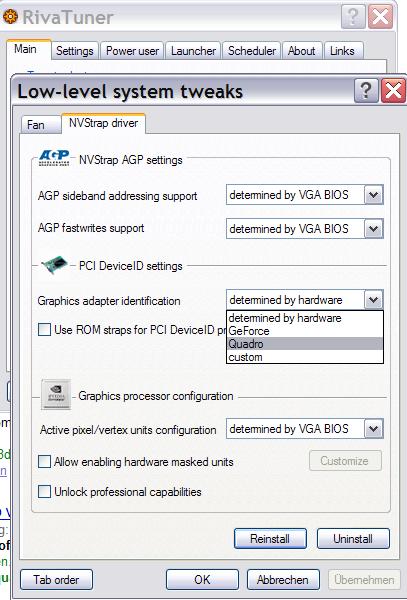This screenshot has width=407, height=600.
Task: Switch to the Fan tab
Action: click(x=36, y=125)
